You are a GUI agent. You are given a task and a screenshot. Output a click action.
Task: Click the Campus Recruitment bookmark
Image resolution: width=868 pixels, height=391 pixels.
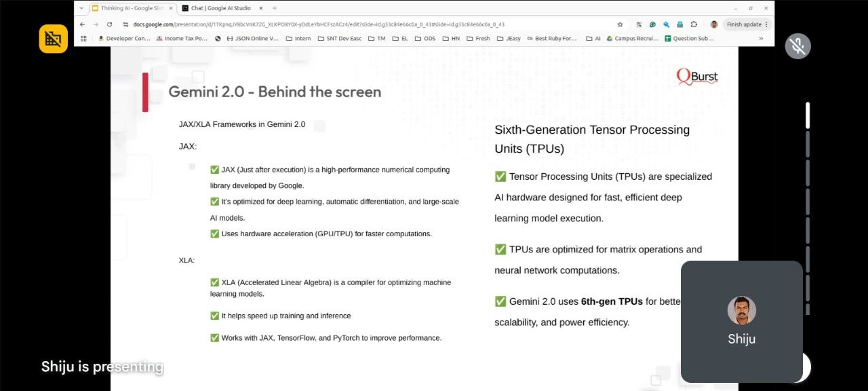pyautogui.click(x=632, y=39)
